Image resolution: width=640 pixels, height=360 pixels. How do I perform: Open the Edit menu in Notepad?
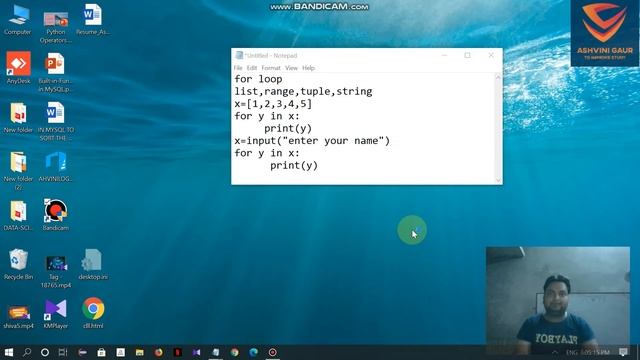(252, 68)
